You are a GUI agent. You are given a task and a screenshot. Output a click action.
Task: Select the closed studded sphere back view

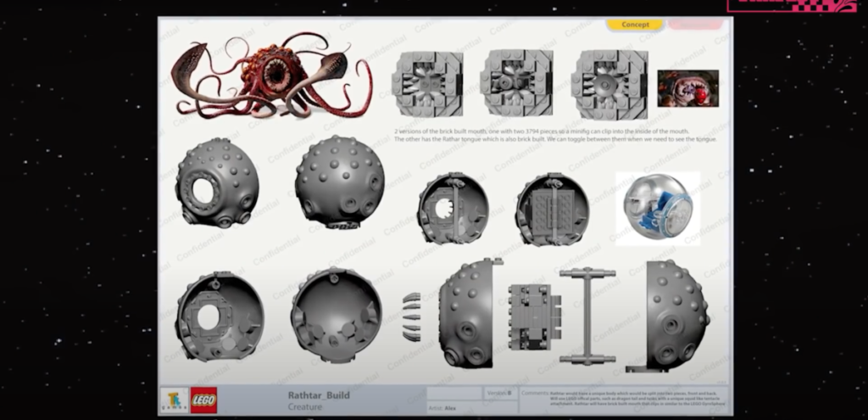click(339, 182)
